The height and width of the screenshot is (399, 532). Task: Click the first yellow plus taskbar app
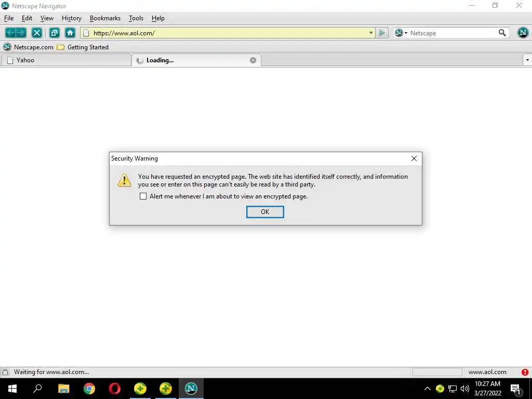(x=140, y=389)
